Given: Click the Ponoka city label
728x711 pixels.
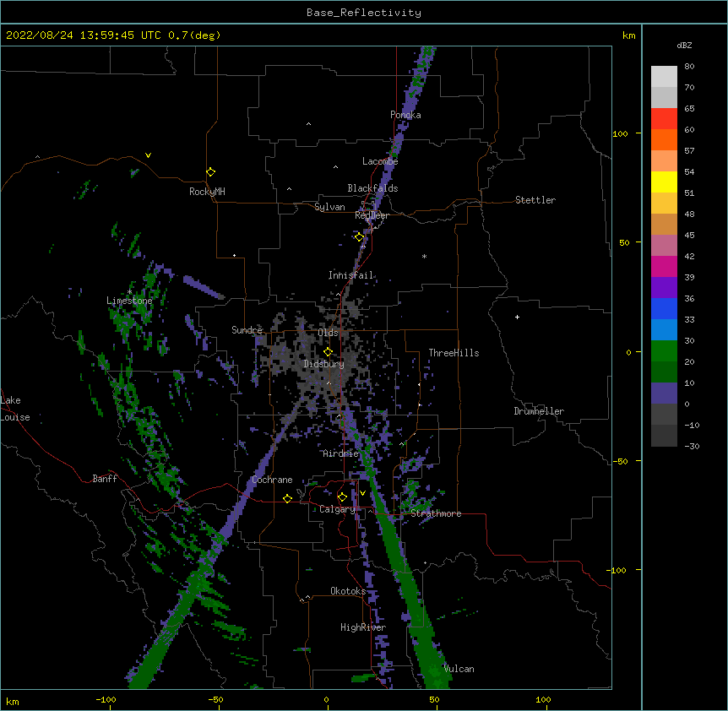Looking at the screenshot, I should pyautogui.click(x=405, y=115).
